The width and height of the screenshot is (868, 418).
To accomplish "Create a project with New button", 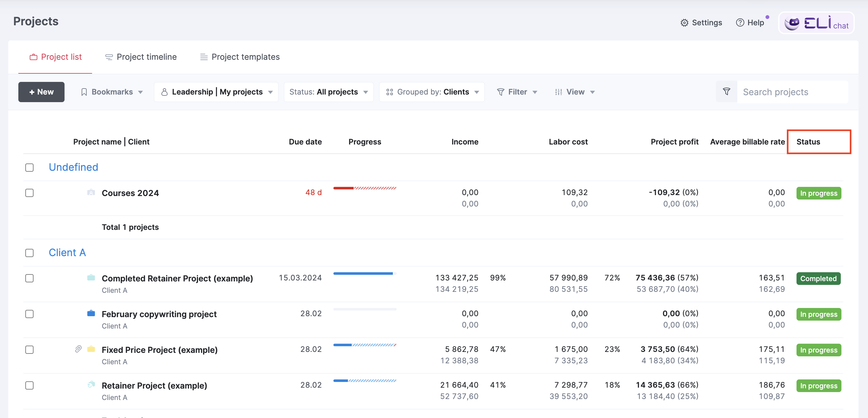I will (x=41, y=92).
